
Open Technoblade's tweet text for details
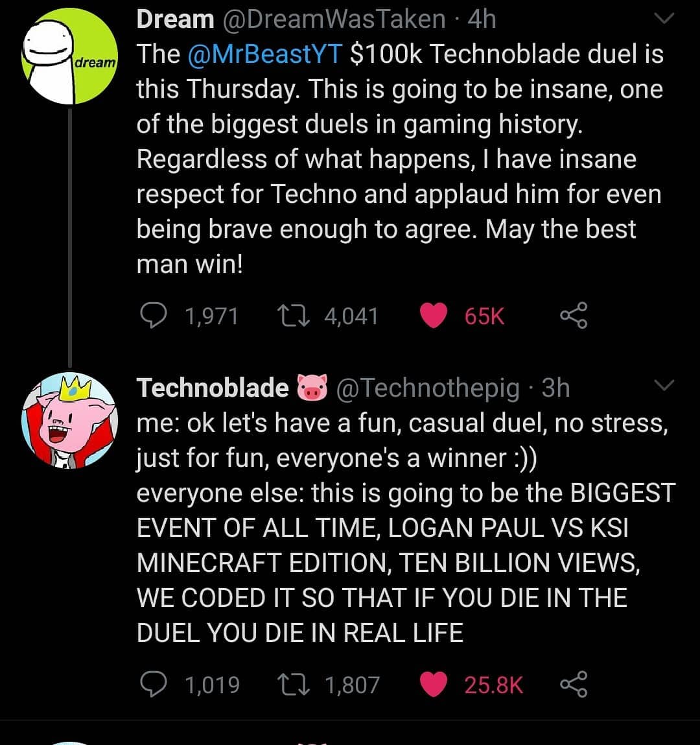pos(406,527)
